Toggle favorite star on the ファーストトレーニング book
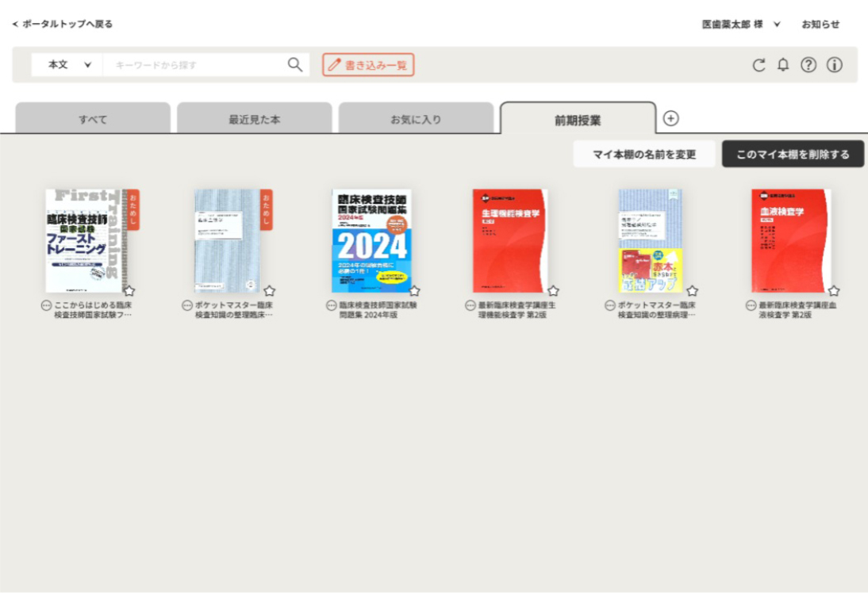The image size is (868, 593). (129, 291)
